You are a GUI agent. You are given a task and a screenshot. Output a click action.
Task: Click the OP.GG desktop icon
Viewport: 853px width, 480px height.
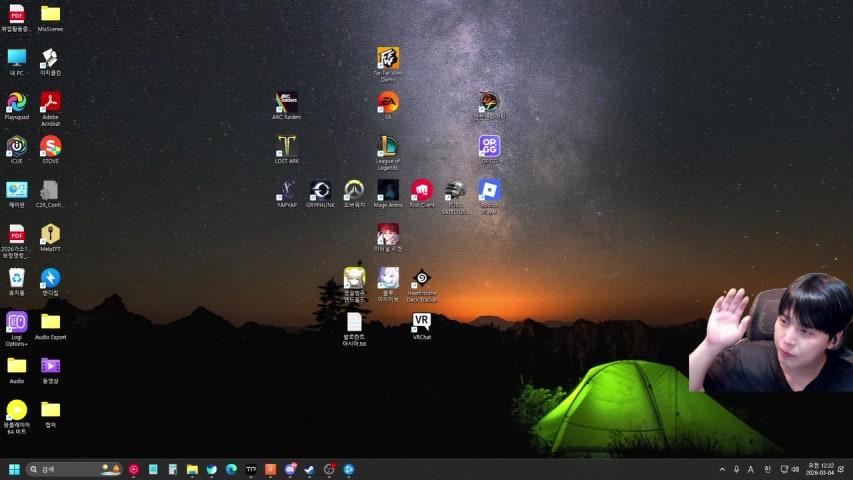[x=489, y=147]
